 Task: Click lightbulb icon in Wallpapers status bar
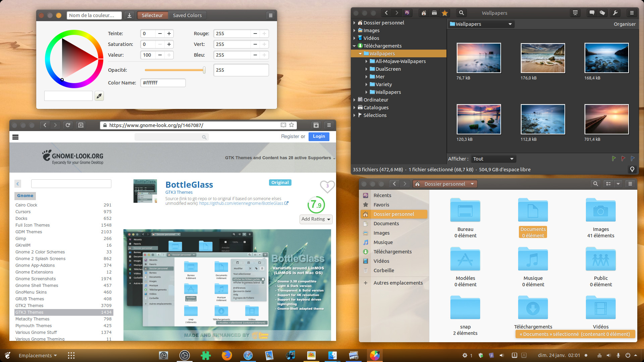pyautogui.click(x=632, y=169)
